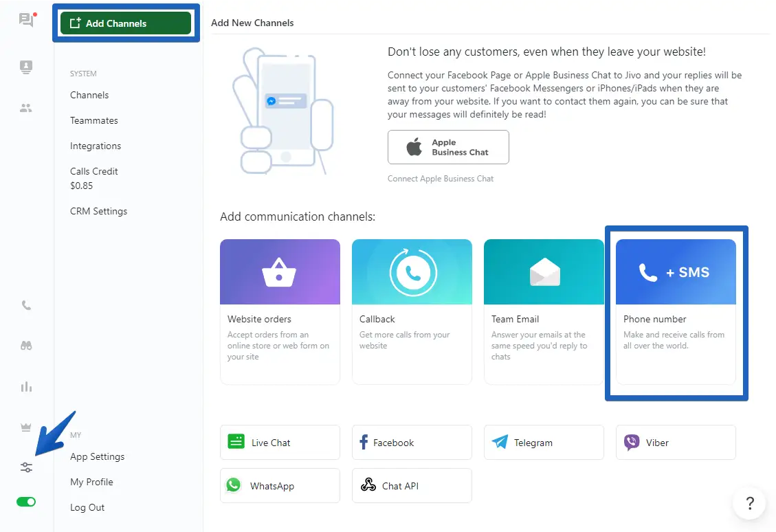The image size is (776, 532).
Task: Open the settings sliders icon
Action: [25, 467]
